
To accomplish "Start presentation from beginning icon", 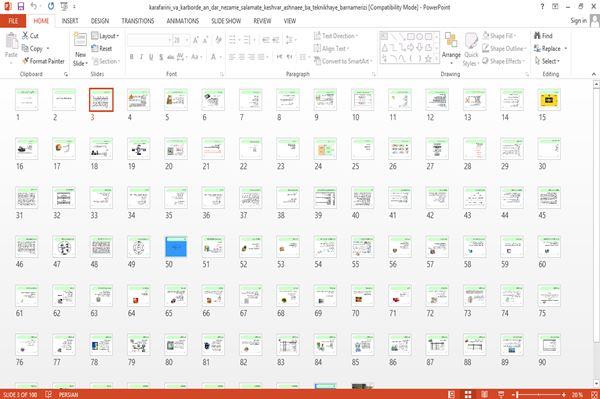I will 64,6.
